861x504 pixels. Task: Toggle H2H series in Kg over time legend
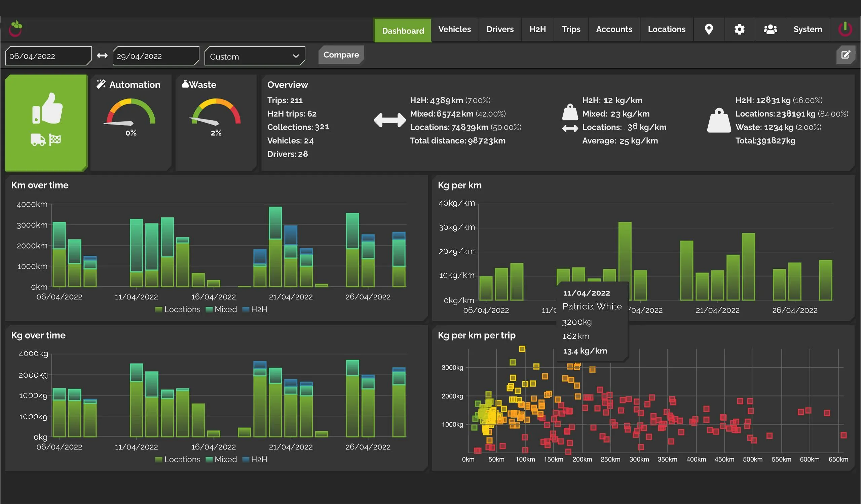(255, 460)
